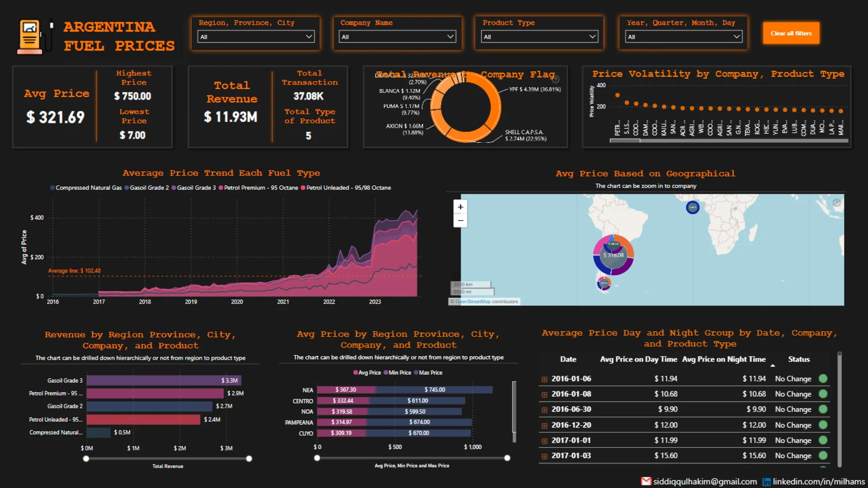The height and width of the screenshot is (488, 868).
Task: Expand the 2017-01-03 table row
Action: click(x=545, y=457)
